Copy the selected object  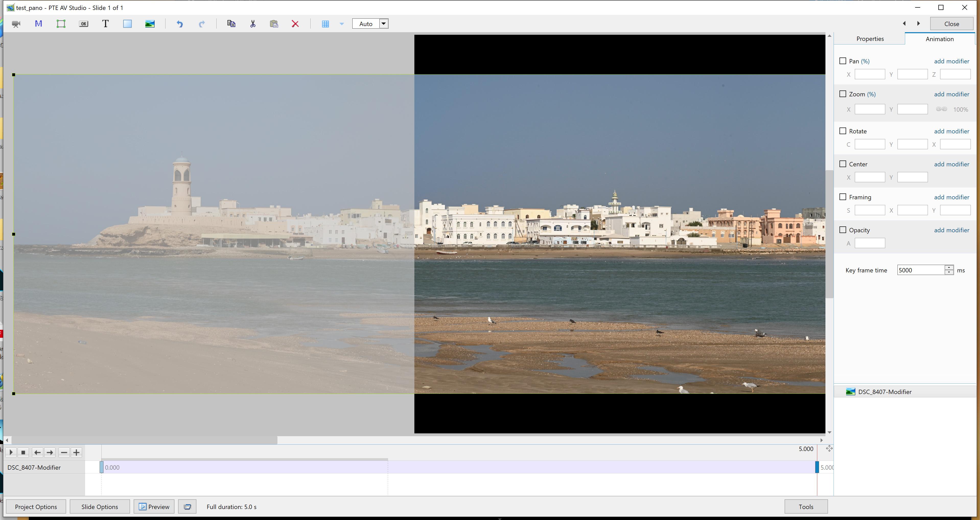click(x=231, y=24)
